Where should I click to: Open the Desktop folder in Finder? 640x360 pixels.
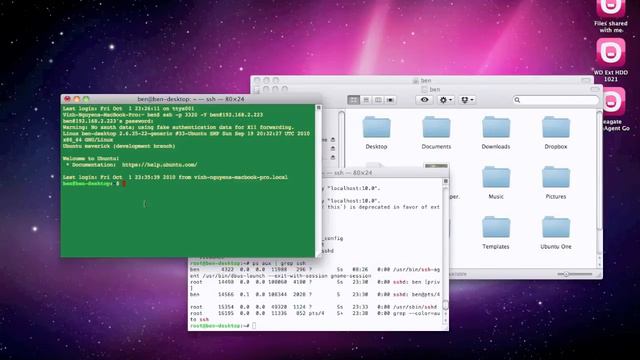(376, 133)
